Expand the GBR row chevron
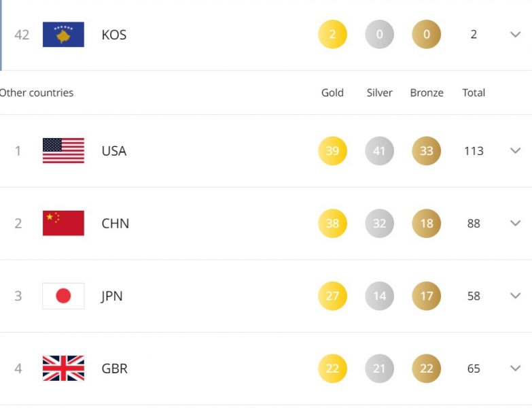Screen dimensions: 532x408 515,369
